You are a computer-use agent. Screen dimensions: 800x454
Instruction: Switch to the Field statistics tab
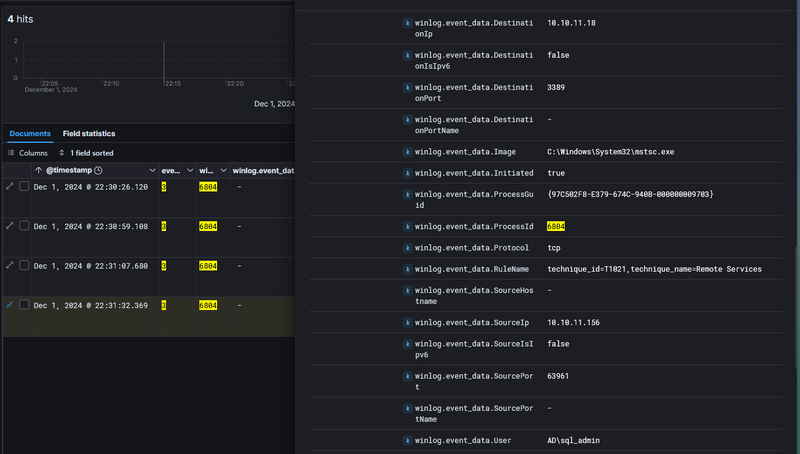tap(88, 133)
